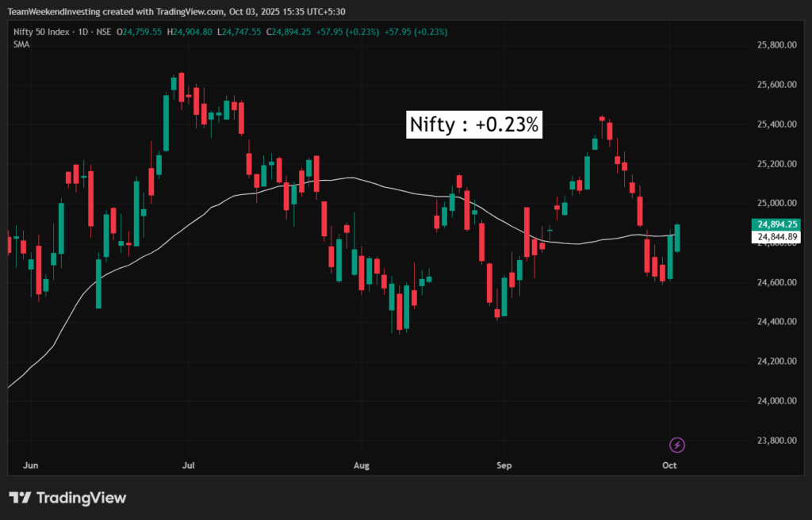Select the "Nifty : +0.23%" annotation box

point(474,124)
